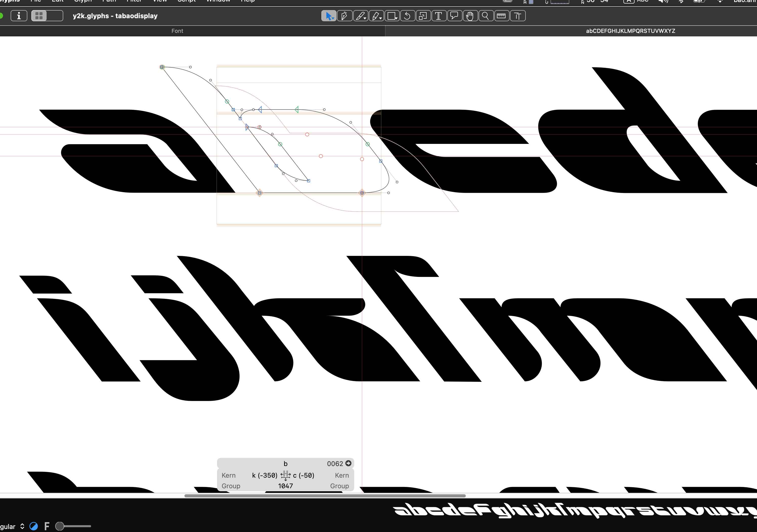Screen dimensions: 757x532
Task: Click the info i button
Action: [x=19, y=16]
